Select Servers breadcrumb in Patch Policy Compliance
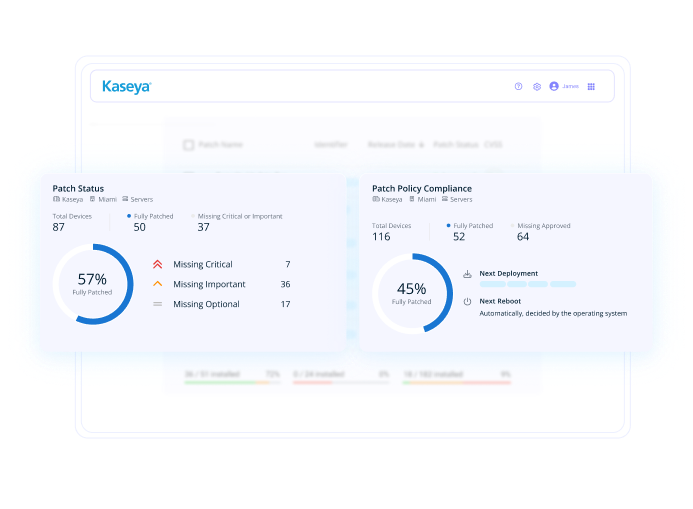Image resolution: width=693 pixels, height=509 pixels. click(x=457, y=200)
